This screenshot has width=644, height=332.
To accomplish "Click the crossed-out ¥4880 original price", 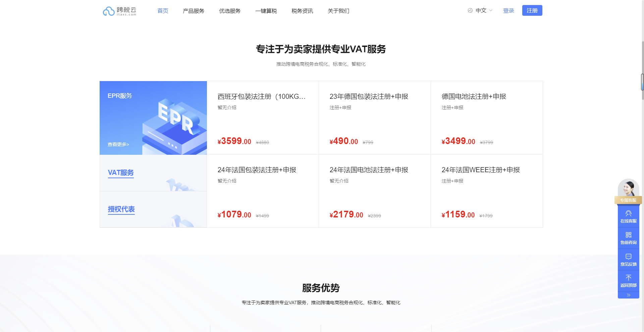I will tap(262, 142).
